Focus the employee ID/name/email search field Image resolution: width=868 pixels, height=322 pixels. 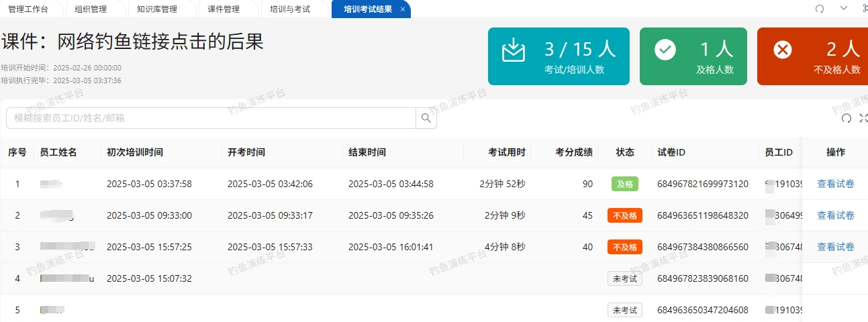(211, 118)
